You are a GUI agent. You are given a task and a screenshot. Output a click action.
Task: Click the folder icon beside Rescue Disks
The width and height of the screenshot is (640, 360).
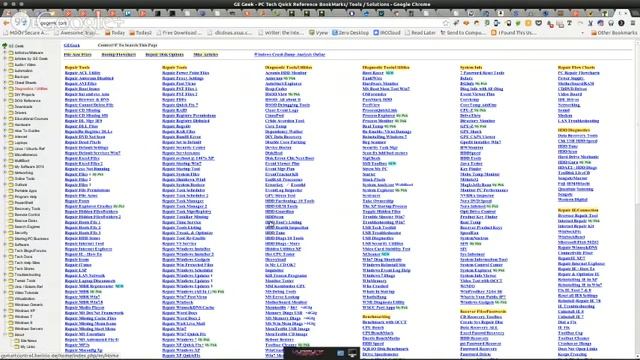click(x=11, y=221)
